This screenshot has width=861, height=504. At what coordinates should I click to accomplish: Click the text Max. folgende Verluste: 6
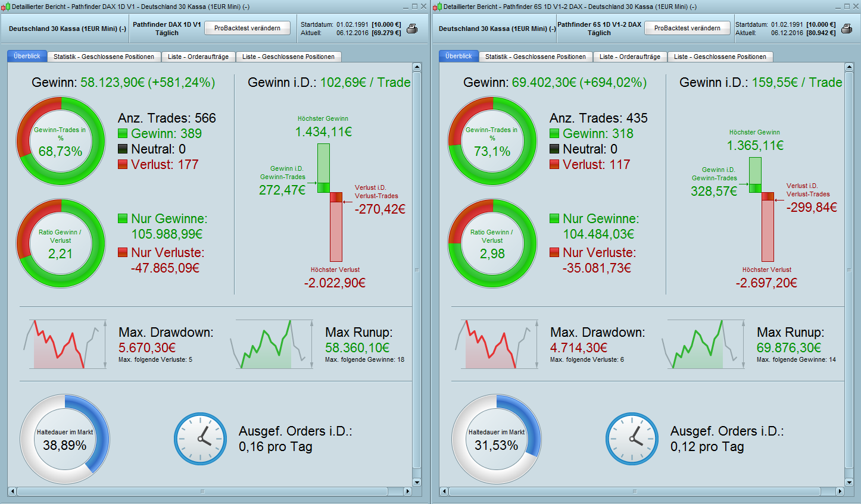click(x=587, y=359)
